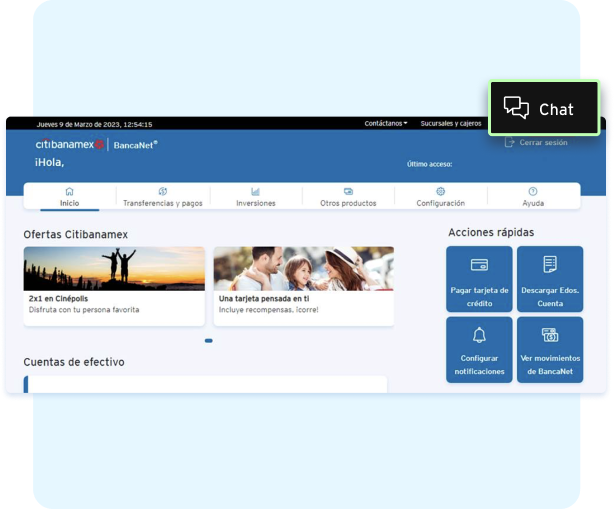Click the Cuentas de efectivo heading

[x=74, y=362]
